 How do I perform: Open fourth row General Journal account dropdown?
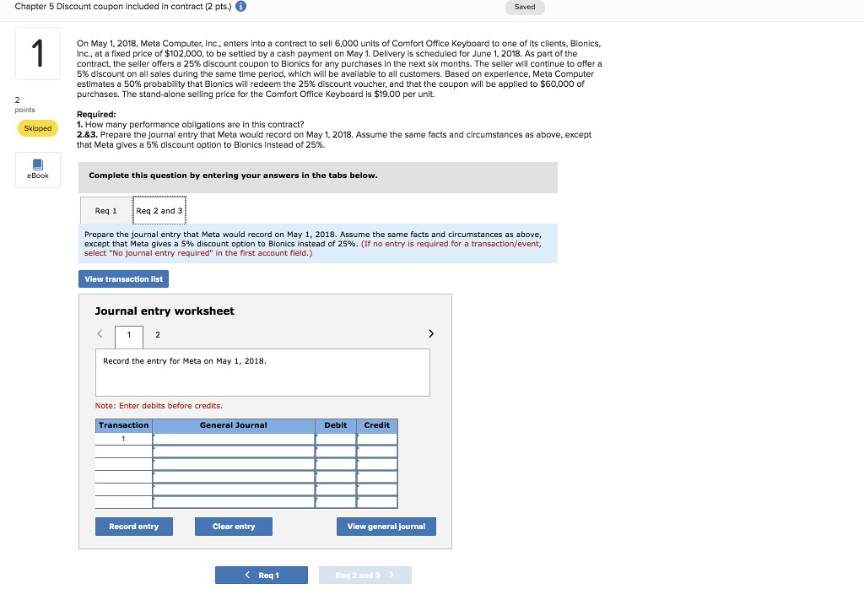(234, 477)
